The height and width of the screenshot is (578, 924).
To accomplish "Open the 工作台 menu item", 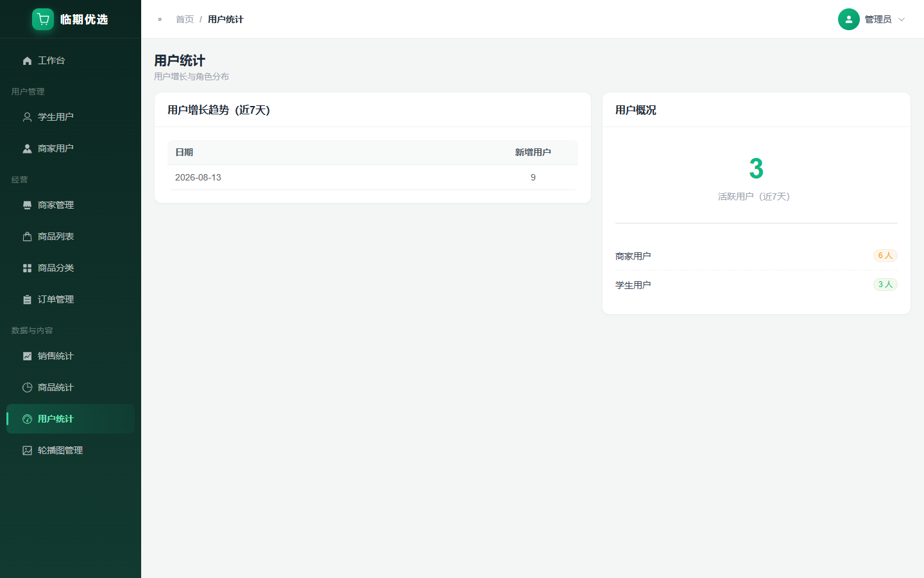I will click(x=71, y=60).
